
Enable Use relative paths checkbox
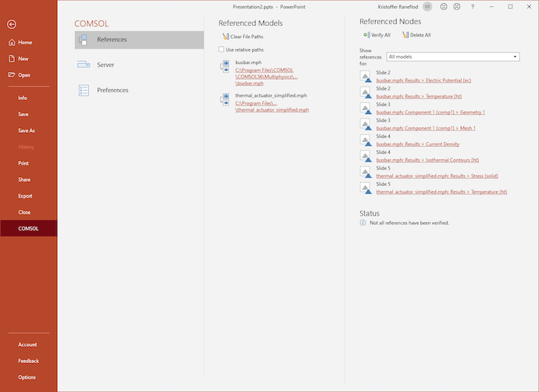(221, 49)
